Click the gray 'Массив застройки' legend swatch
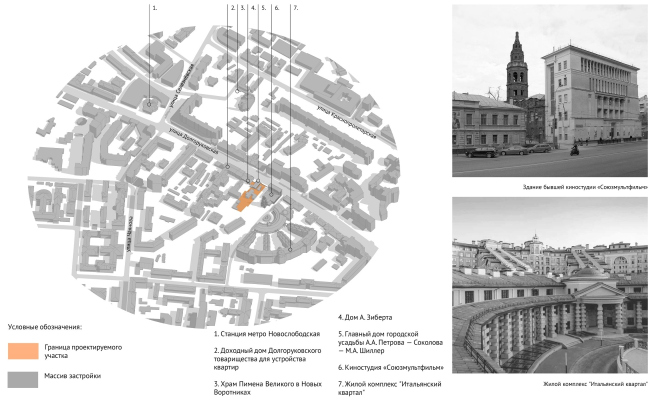Screen dimensions: 650x402 [x=21, y=378]
